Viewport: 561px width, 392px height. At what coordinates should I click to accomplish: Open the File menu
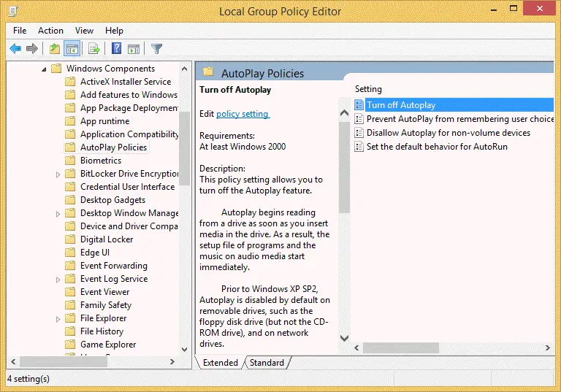tap(20, 31)
